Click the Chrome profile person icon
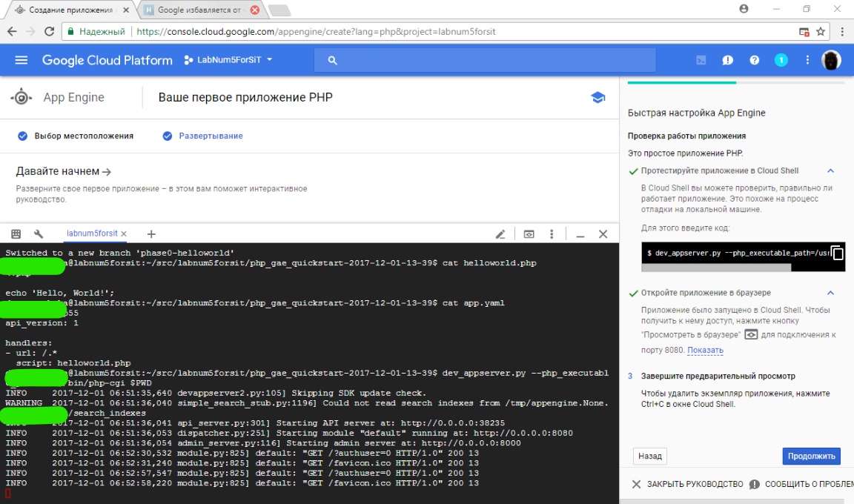854x504 pixels. point(744,9)
